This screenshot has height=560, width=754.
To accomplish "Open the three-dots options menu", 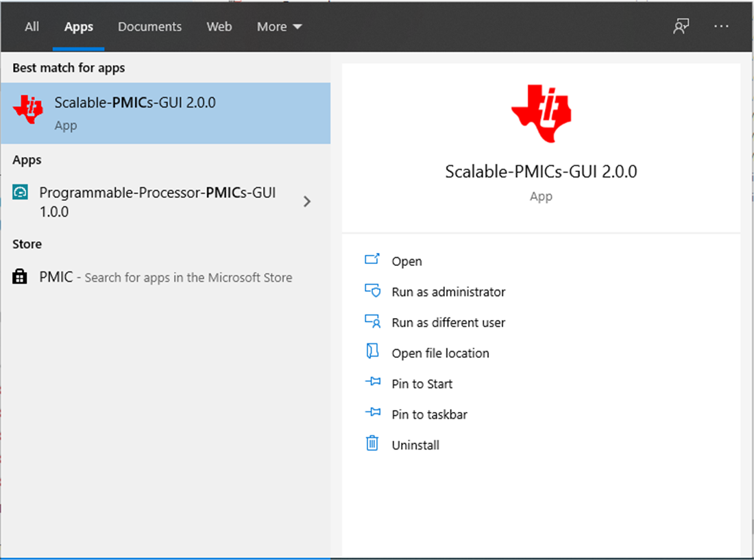I will [721, 27].
